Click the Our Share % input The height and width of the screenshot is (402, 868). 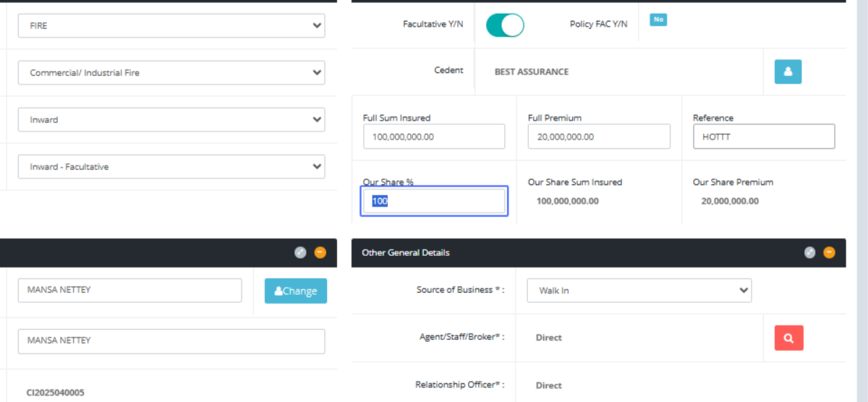tap(434, 201)
